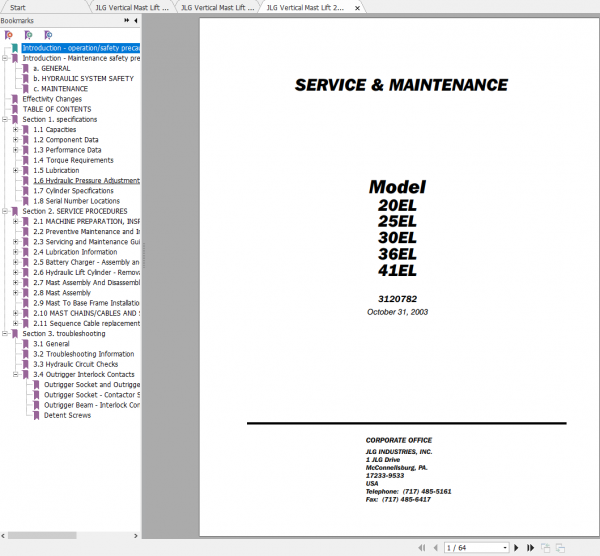Image resolution: width=600 pixels, height=556 pixels.
Task: Click the bookmarks scroll left arrow
Action: [x=3, y=536]
